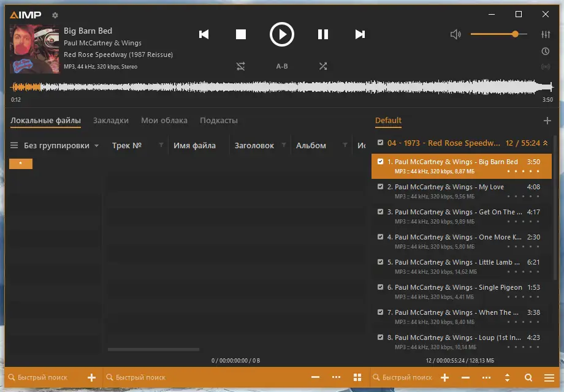Image resolution: width=564 pixels, height=392 pixels.
Task: Mute audio via the speaker icon
Action: (455, 34)
